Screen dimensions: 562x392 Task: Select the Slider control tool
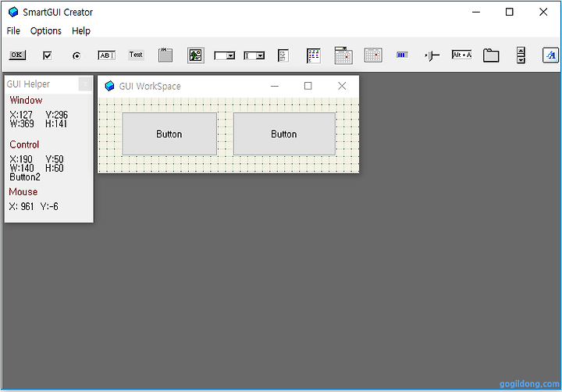pyautogui.click(x=432, y=55)
